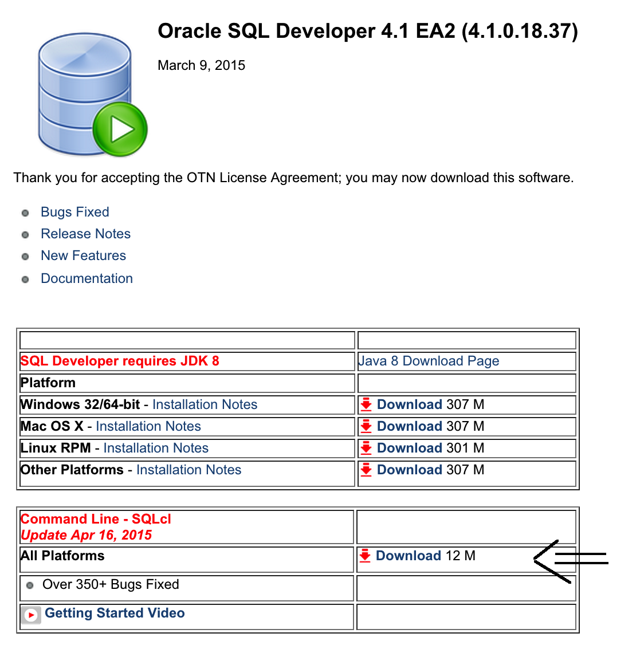
Task: Click red download arrow icon in Other Platforms row
Action: pos(366,470)
